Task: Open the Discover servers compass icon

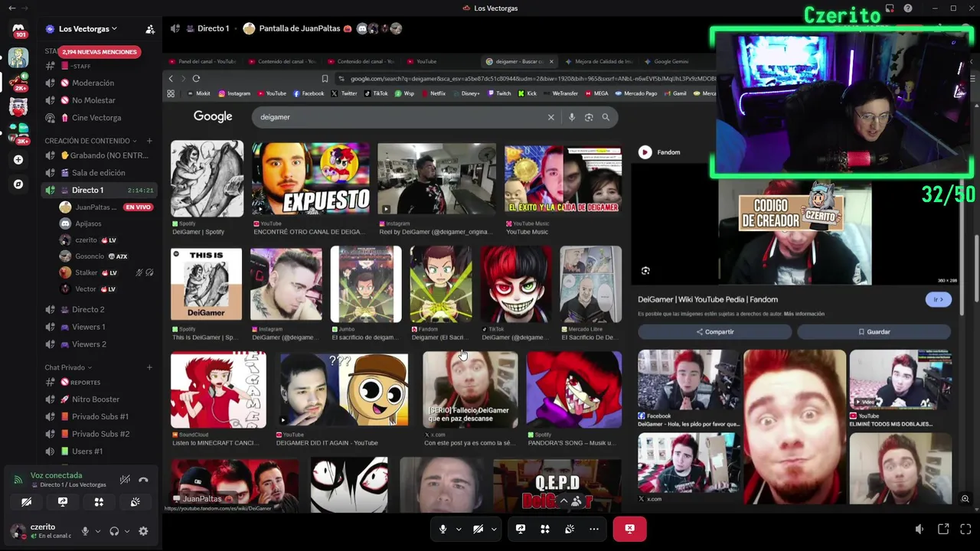Action: [18, 184]
